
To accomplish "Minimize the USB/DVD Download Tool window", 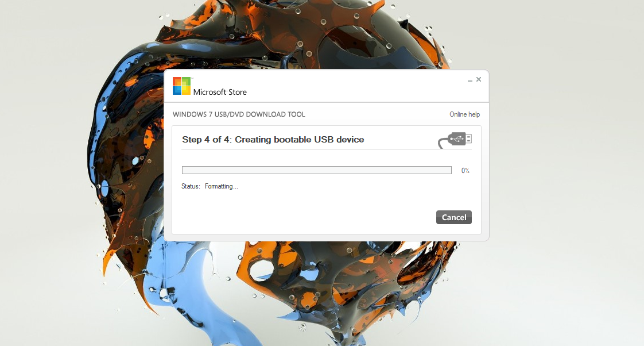I will pyautogui.click(x=470, y=80).
